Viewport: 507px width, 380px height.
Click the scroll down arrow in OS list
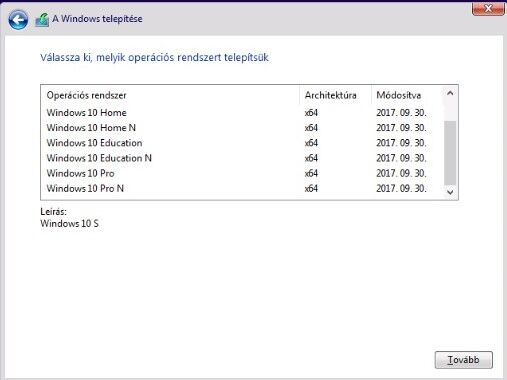click(x=450, y=192)
